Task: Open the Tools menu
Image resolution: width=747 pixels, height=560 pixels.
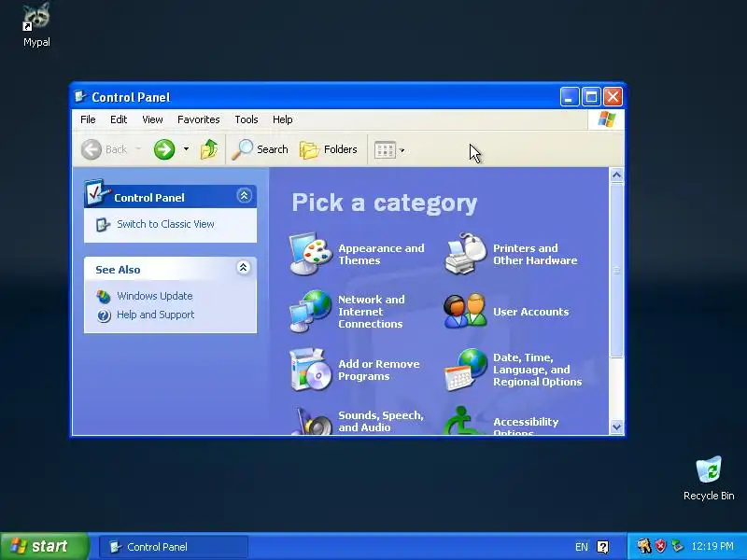Action: (247, 119)
